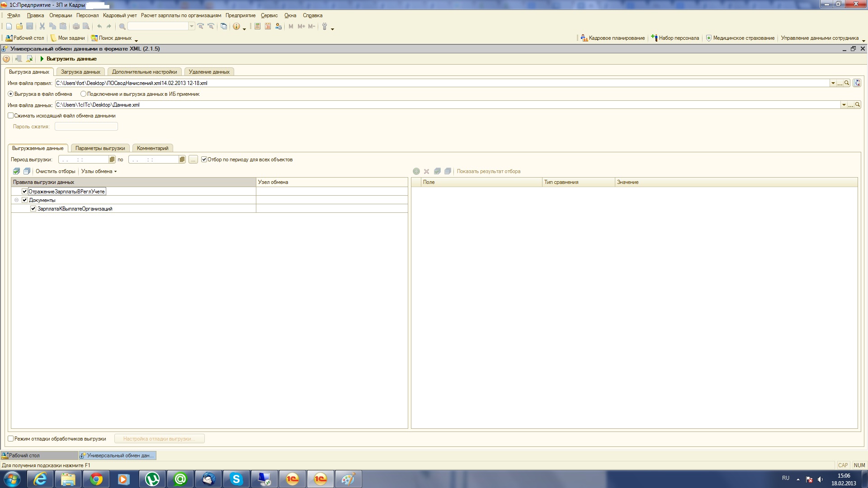Viewport: 868px width, 488px height.
Task: Click the Кадровое планирование panel icon
Action: pyautogui.click(x=584, y=38)
